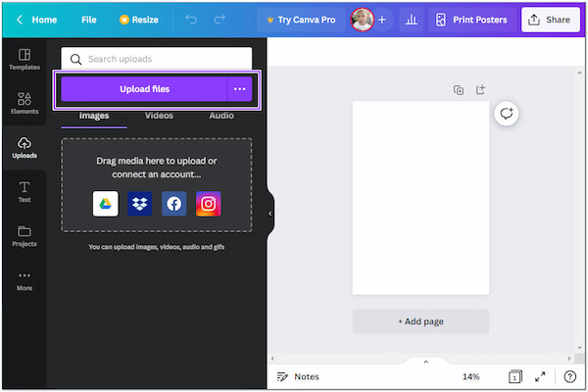The width and height of the screenshot is (588, 392).
Task: Connect Instagram account
Action: coord(208,204)
